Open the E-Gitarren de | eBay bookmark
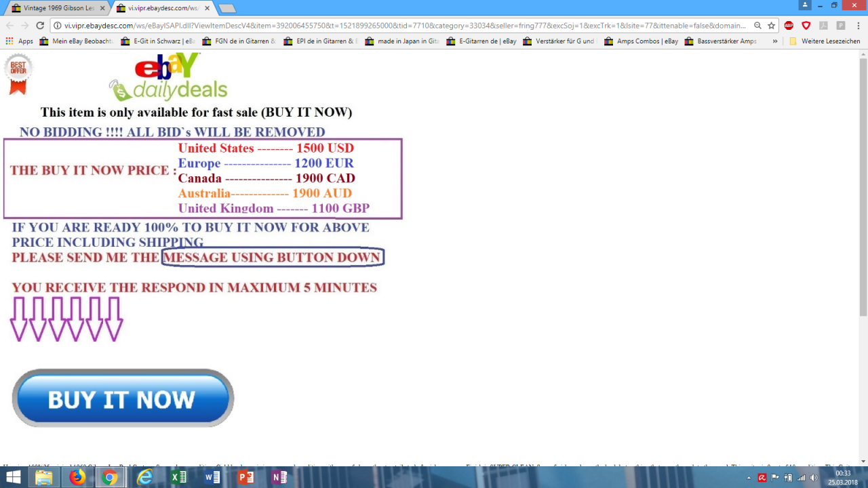868x488 pixels. (x=481, y=41)
